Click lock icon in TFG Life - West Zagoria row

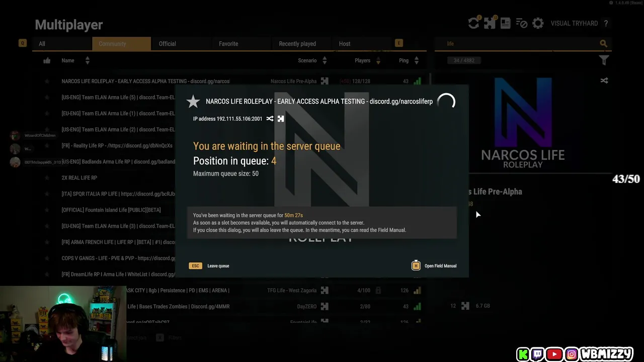coord(378,290)
